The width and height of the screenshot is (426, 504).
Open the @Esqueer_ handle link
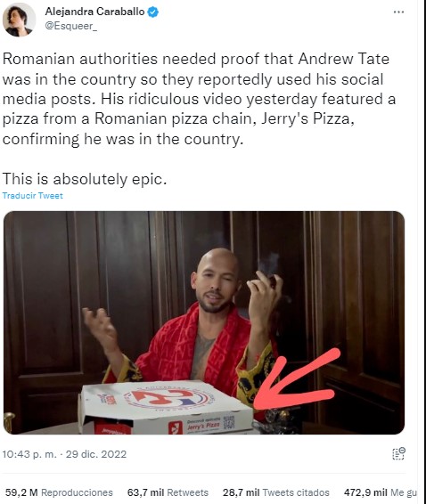[x=70, y=26]
